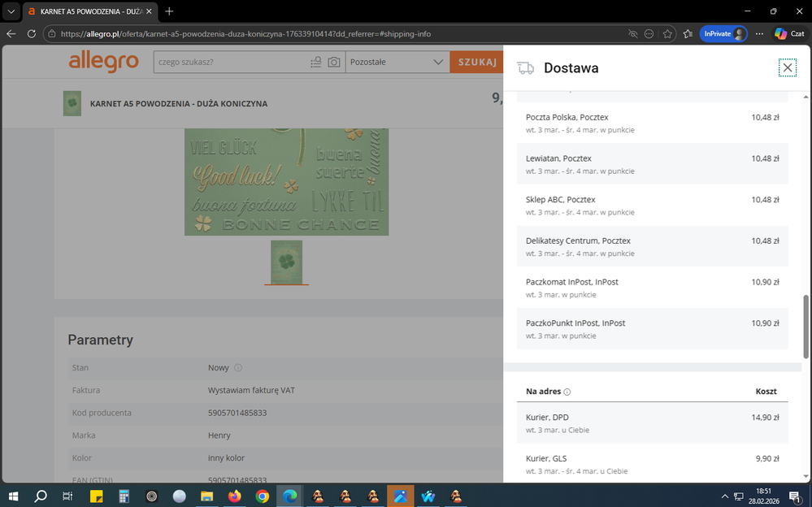Open Chrome from the taskbar
This screenshot has height=507, width=812.
pyautogui.click(x=263, y=496)
